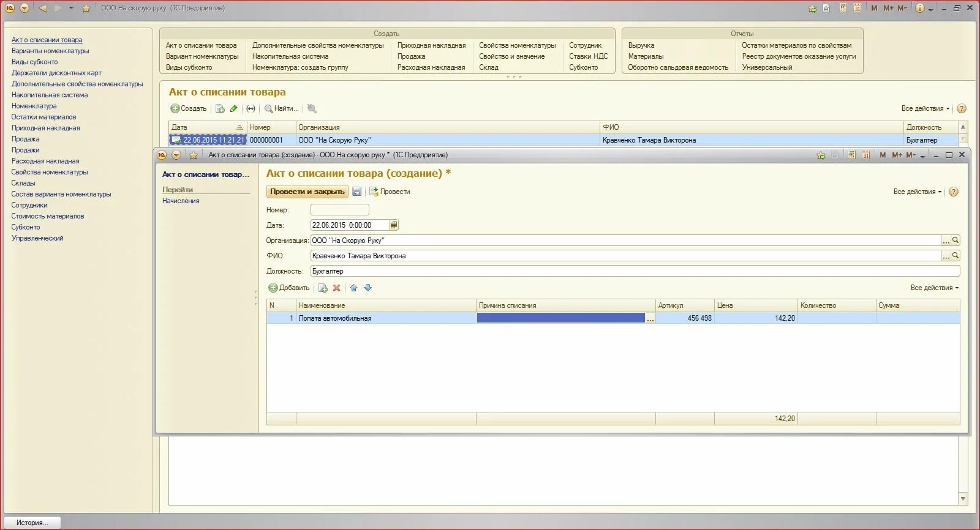Open the calculator in main window title bar

click(x=843, y=8)
